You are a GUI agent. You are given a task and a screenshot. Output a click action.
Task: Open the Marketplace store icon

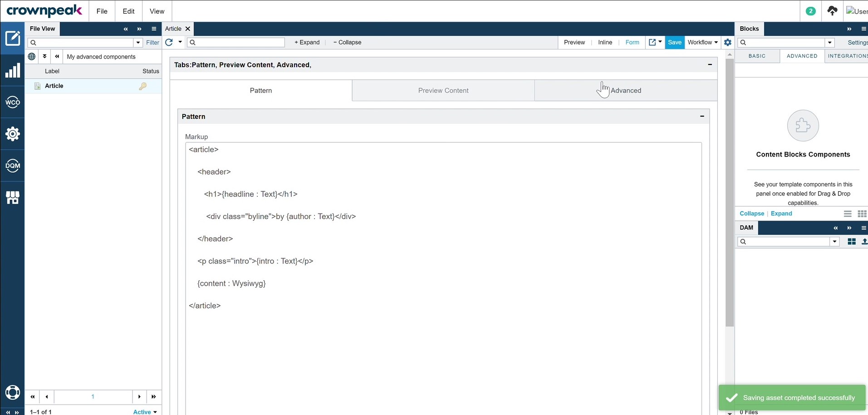pos(13,197)
